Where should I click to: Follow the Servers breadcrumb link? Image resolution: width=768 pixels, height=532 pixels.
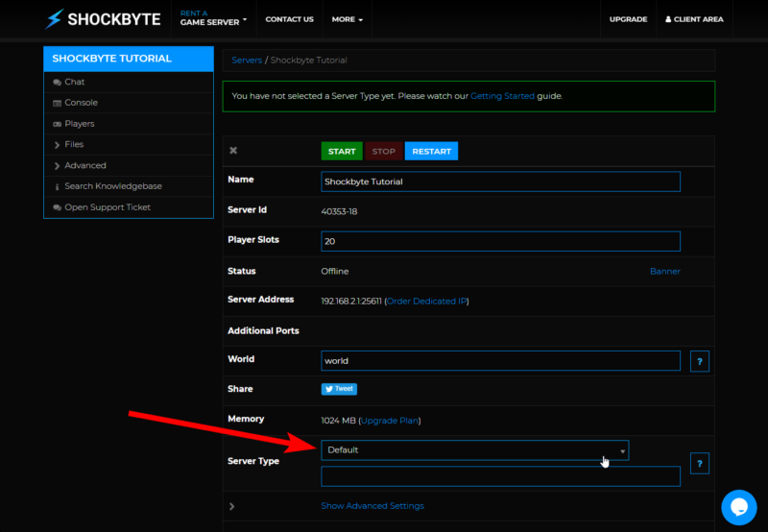(x=247, y=60)
